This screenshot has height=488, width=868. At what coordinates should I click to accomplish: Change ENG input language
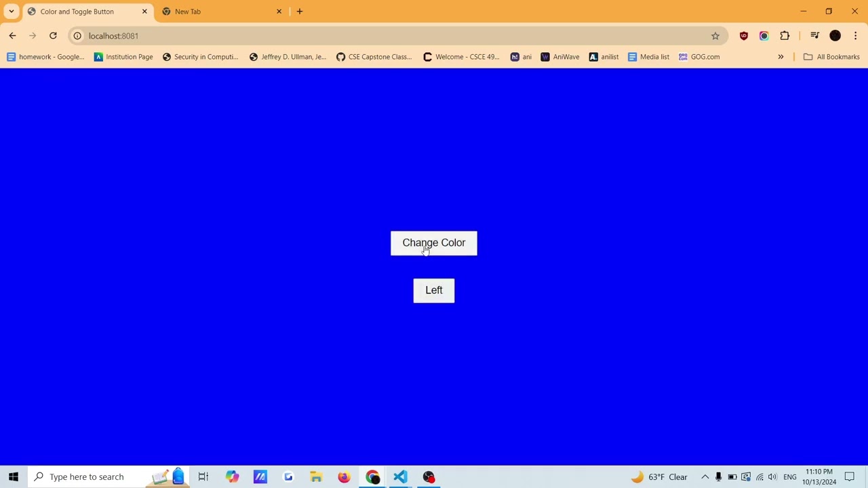(x=790, y=477)
